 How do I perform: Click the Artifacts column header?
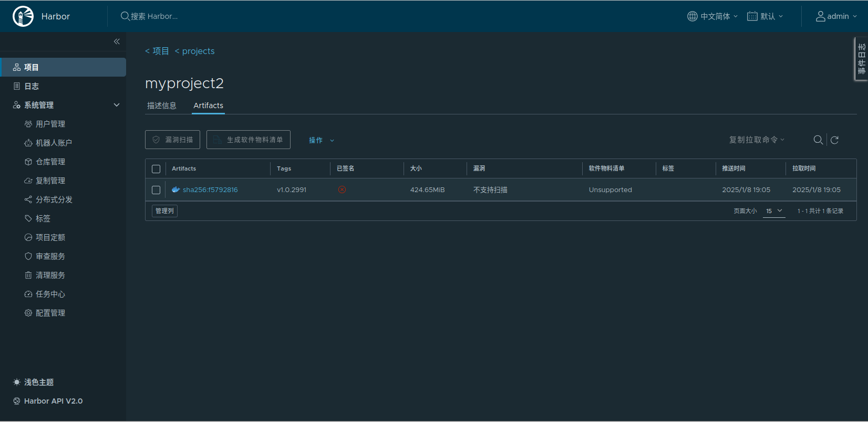184,168
